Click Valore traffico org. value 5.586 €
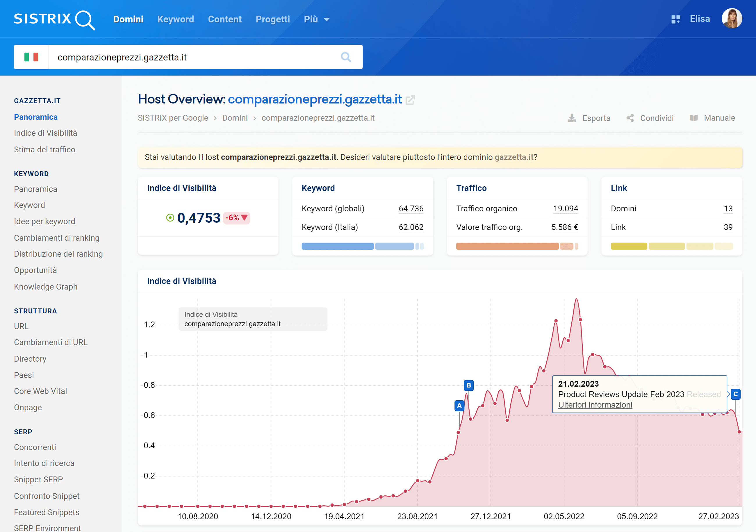Image resolution: width=756 pixels, height=532 pixels. click(564, 228)
